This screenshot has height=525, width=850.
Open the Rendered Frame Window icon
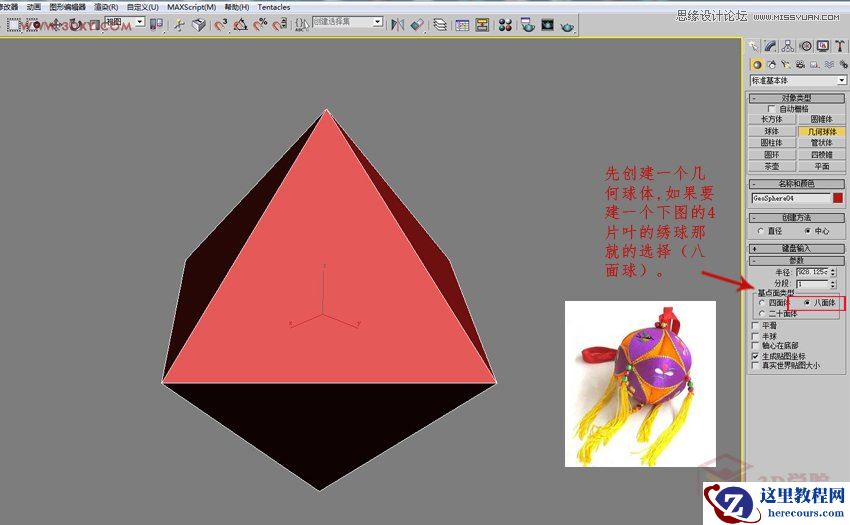pyautogui.click(x=548, y=24)
